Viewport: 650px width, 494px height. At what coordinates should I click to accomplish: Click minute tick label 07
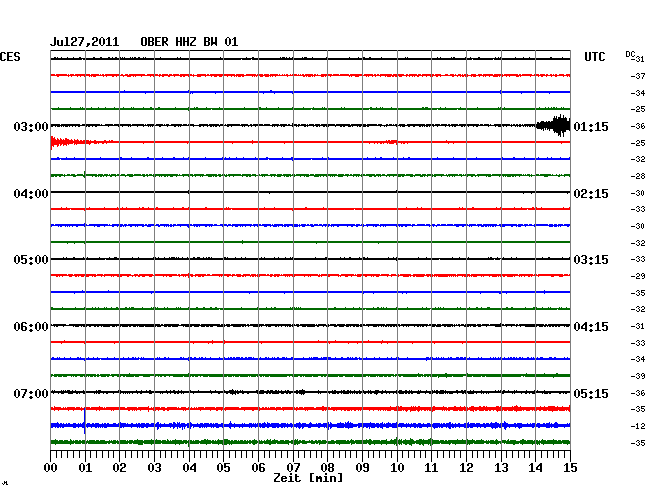point(293,467)
